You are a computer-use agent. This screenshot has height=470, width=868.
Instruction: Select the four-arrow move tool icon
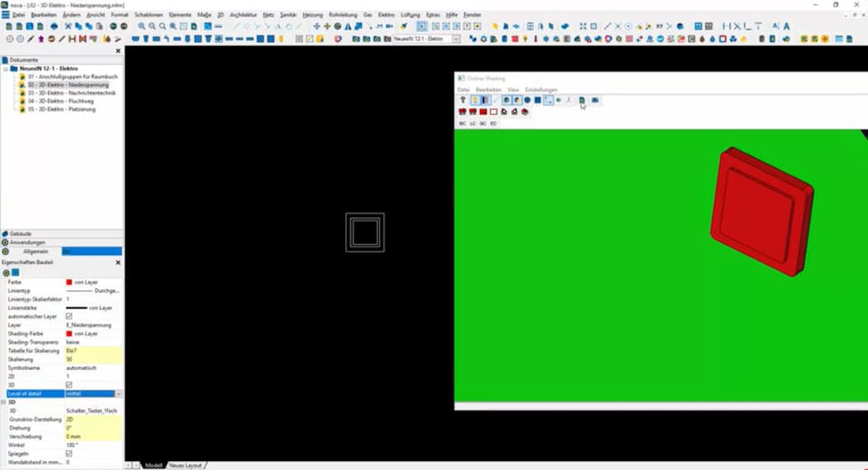[316, 26]
